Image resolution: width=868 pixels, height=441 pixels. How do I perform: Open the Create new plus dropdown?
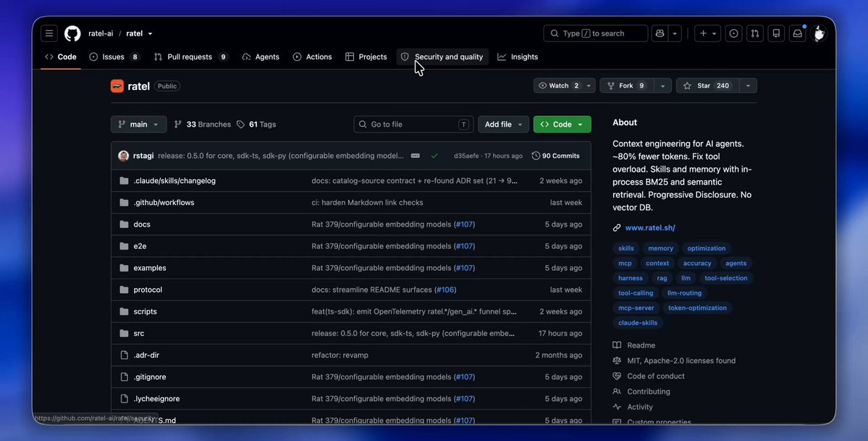pos(707,33)
